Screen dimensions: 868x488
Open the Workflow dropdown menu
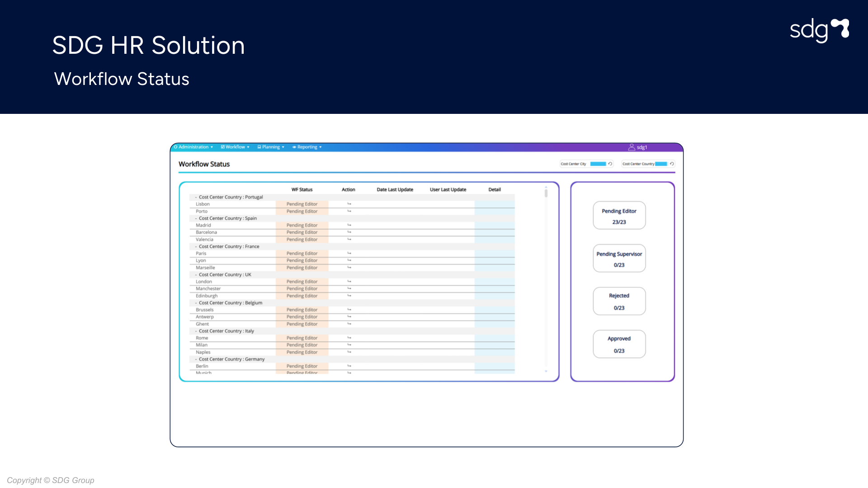235,147
